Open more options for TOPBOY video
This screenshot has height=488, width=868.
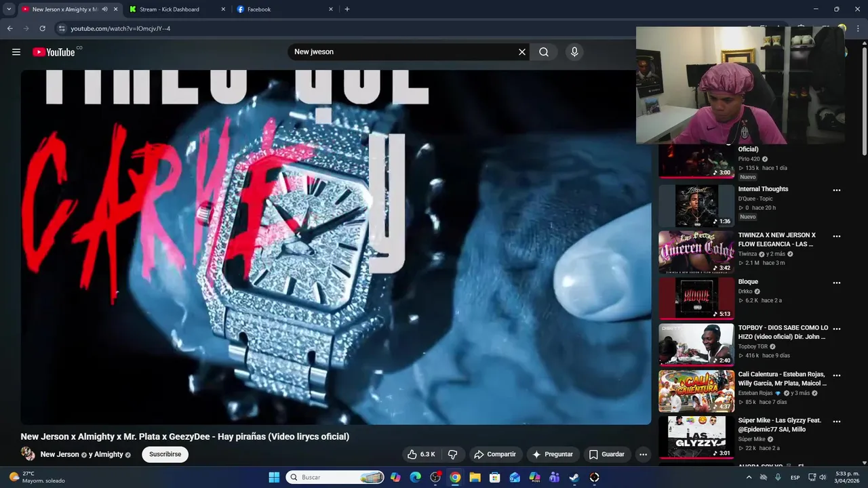[x=837, y=329]
